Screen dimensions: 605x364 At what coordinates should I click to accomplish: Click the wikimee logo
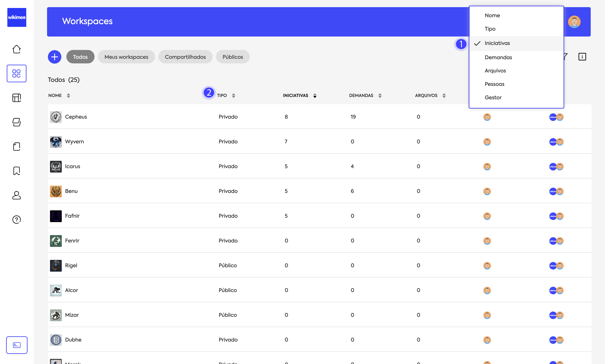(17, 17)
